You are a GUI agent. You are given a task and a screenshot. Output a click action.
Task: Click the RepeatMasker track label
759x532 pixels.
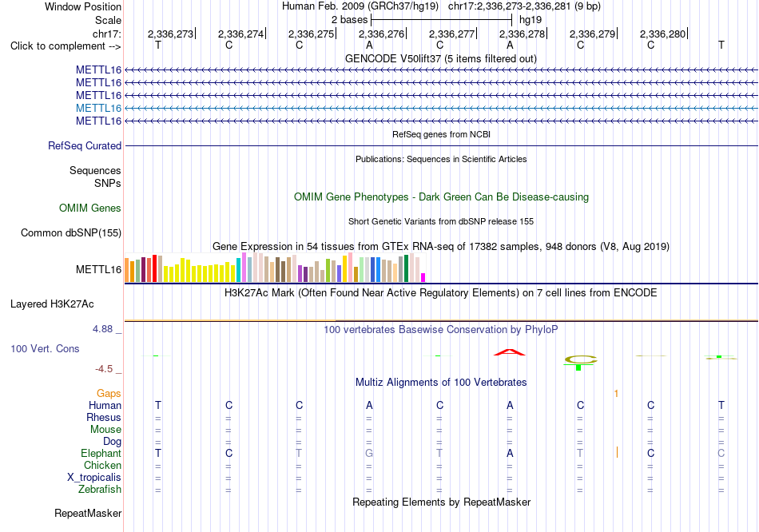pyautogui.click(x=88, y=513)
